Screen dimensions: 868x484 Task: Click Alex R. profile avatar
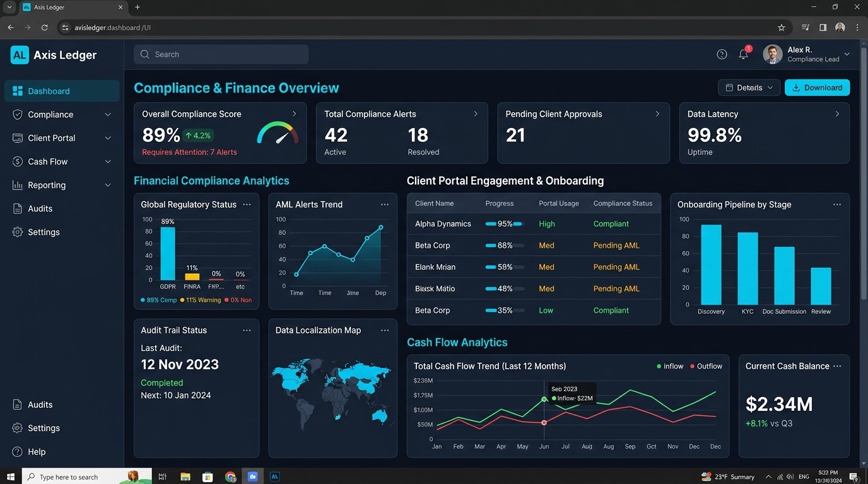[773, 54]
